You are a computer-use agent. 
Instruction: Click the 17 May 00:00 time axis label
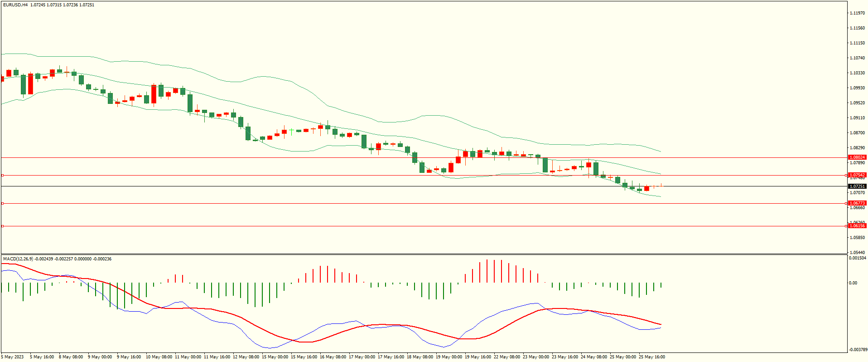click(362, 357)
